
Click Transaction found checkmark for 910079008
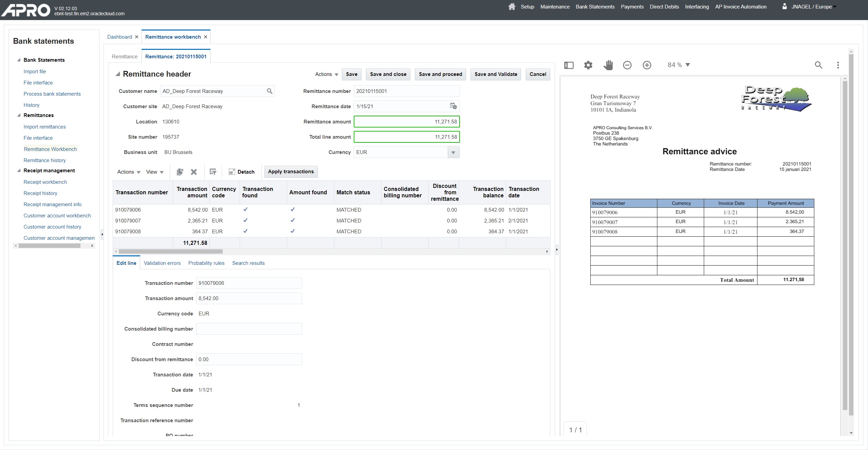245,231
